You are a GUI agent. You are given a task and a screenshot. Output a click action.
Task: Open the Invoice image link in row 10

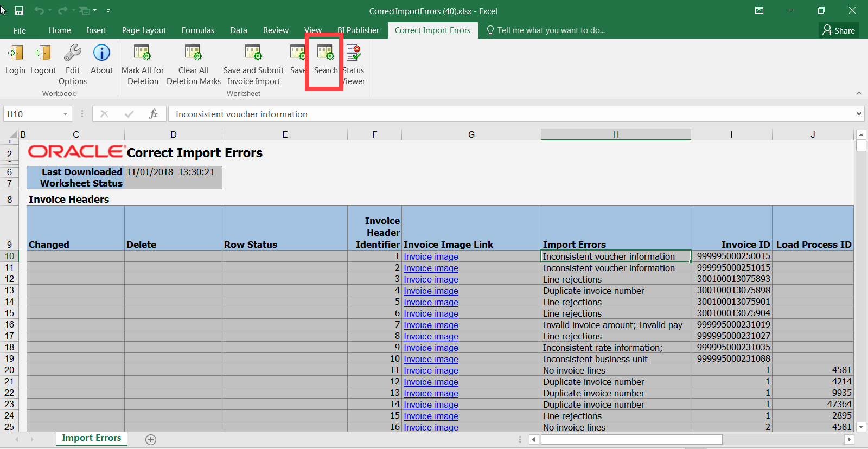click(431, 256)
